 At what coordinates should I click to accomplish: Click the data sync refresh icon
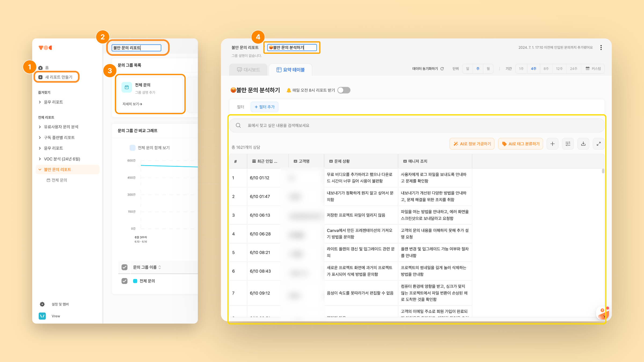[442, 69]
